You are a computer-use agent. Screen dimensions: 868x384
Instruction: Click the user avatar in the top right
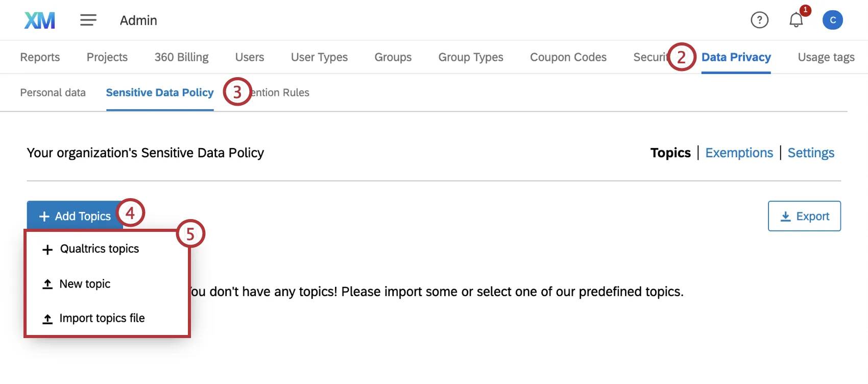point(832,20)
